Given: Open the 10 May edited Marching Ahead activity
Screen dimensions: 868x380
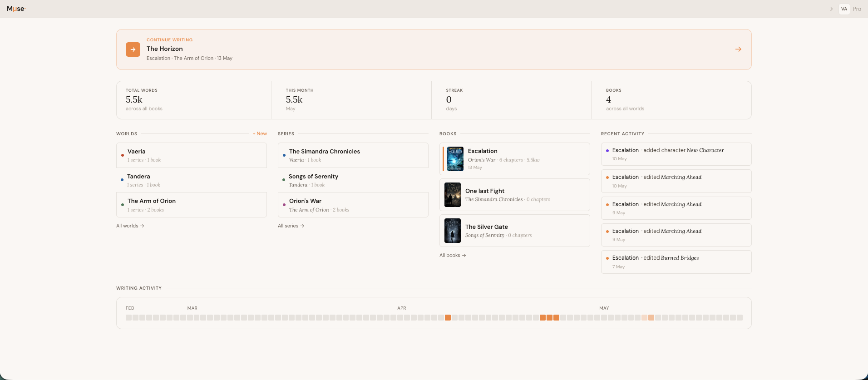Looking at the screenshot, I should point(676,181).
